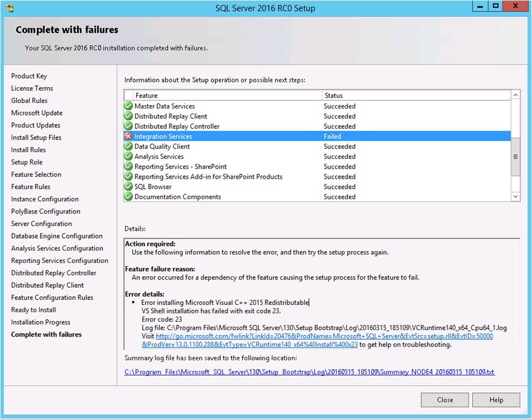
Task: Click Install Setup Files in the steps list
Action: point(36,137)
